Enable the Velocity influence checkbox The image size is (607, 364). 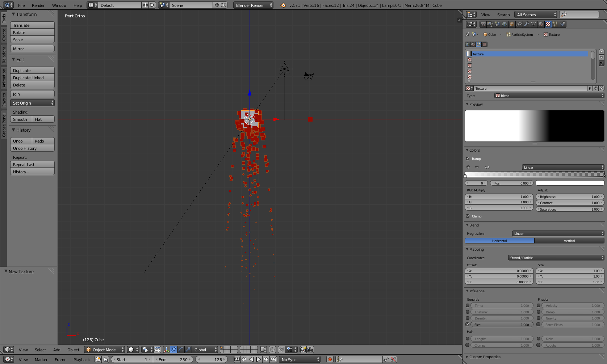pyautogui.click(x=539, y=305)
